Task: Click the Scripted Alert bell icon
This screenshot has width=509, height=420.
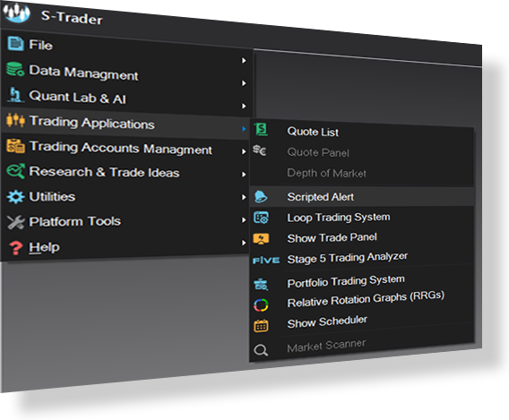Action: click(261, 196)
